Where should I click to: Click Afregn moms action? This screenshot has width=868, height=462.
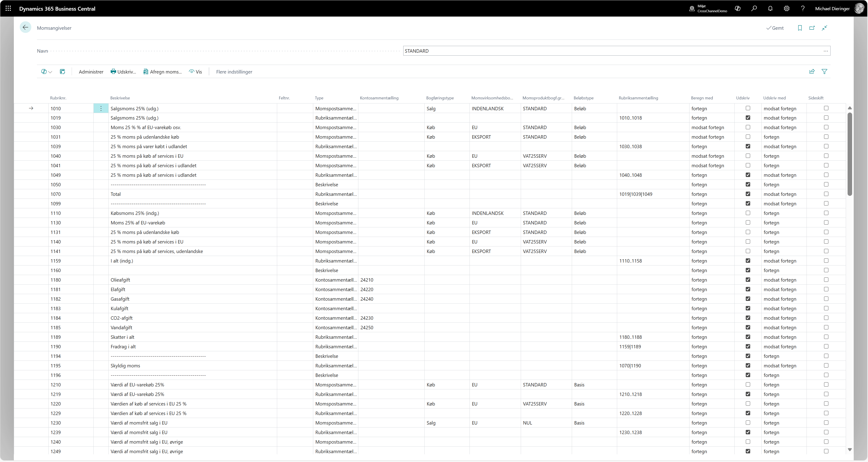click(x=162, y=72)
